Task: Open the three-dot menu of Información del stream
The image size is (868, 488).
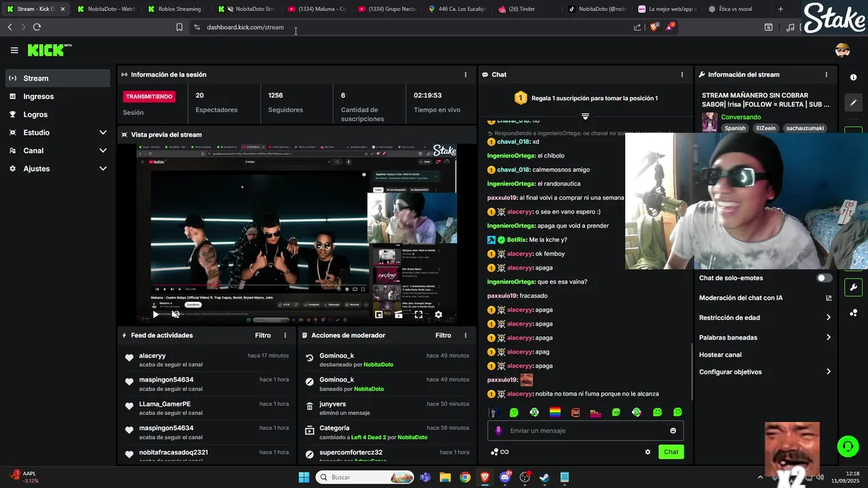Action: (x=826, y=75)
